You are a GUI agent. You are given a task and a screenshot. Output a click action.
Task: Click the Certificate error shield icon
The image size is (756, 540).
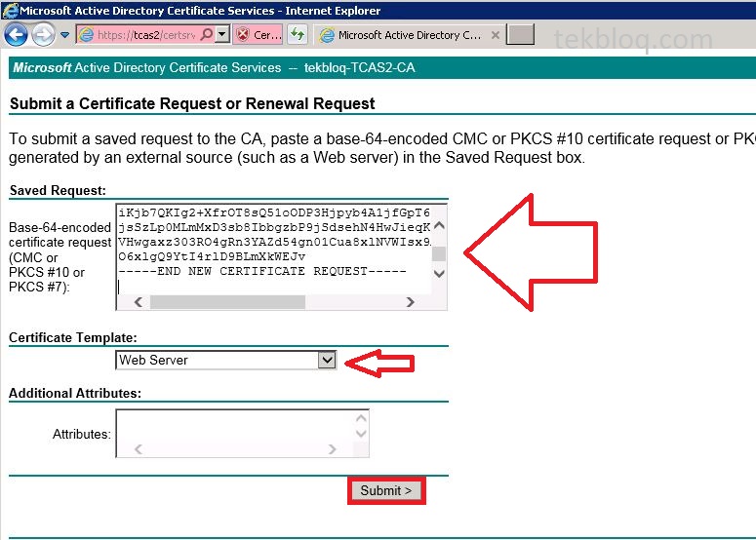coord(243,35)
